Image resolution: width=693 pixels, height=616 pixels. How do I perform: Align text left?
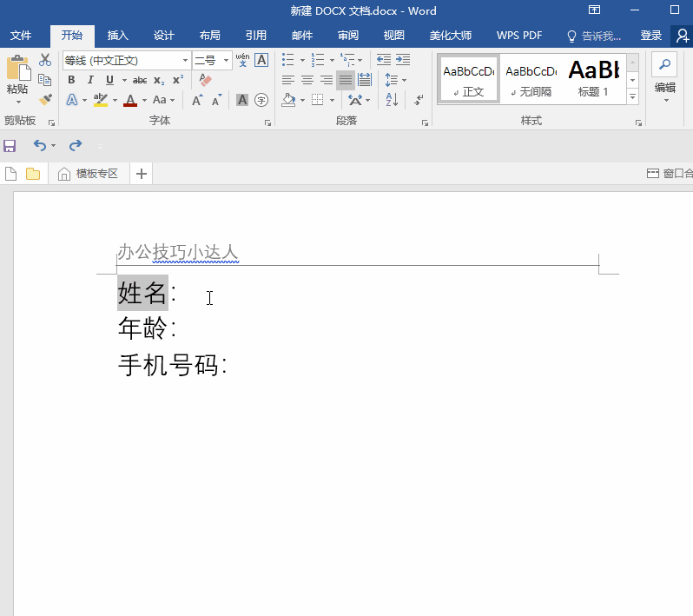(x=288, y=80)
